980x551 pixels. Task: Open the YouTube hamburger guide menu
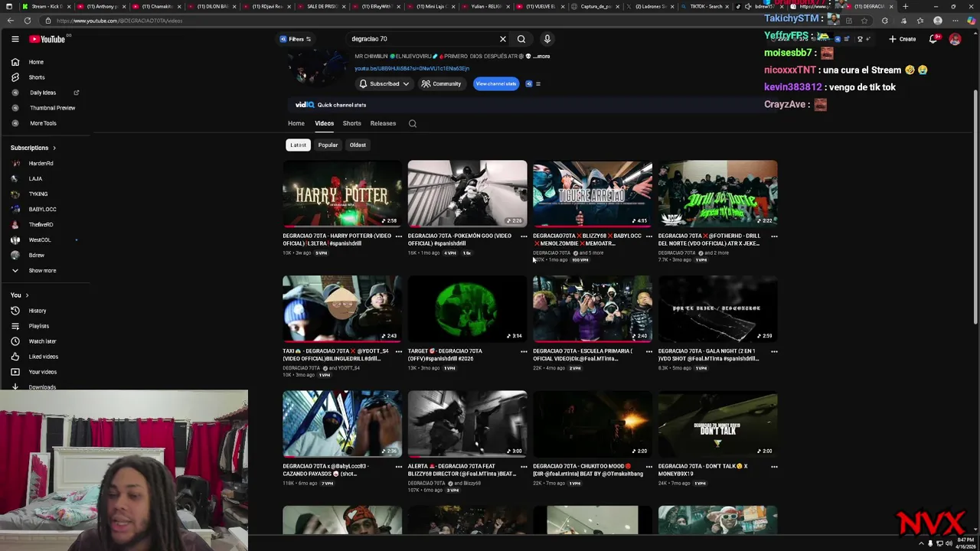click(15, 39)
